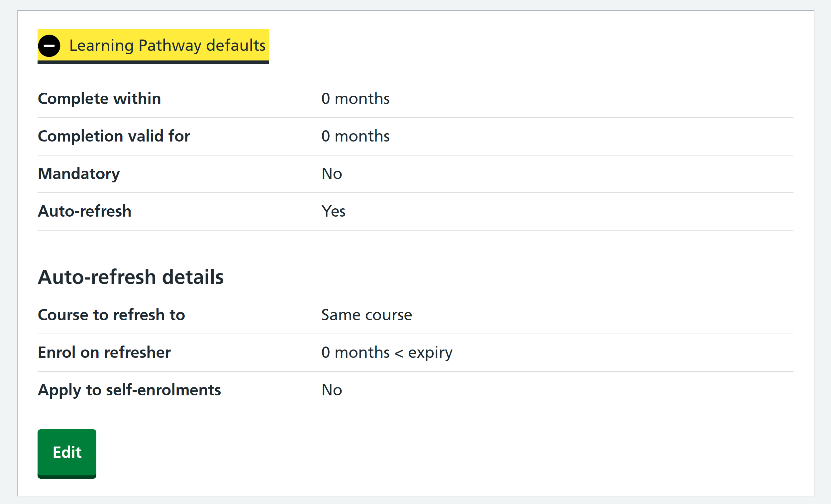
Task: Click the black circular minus icon
Action: point(49,46)
